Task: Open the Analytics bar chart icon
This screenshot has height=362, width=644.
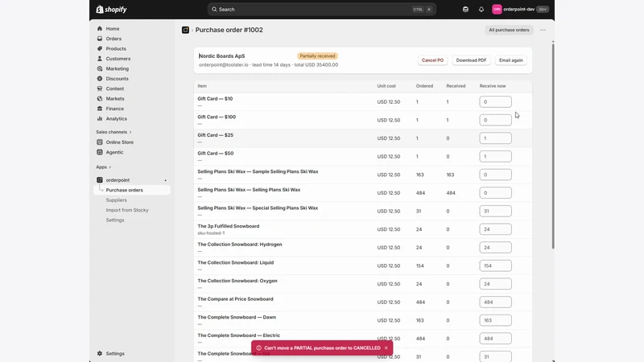Action: (x=99, y=118)
